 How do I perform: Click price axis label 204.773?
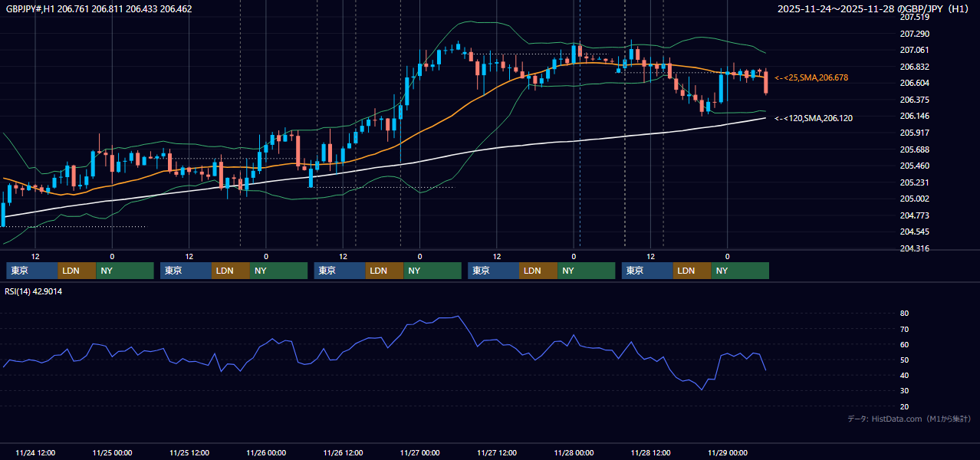click(914, 215)
